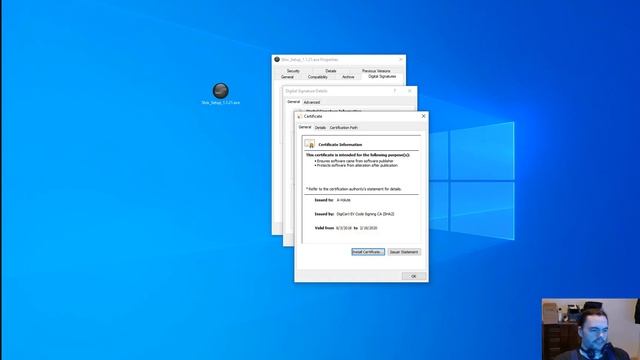This screenshot has width=640, height=360.
Task: Switch to General tab in Properties window
Action: [287, 77]
